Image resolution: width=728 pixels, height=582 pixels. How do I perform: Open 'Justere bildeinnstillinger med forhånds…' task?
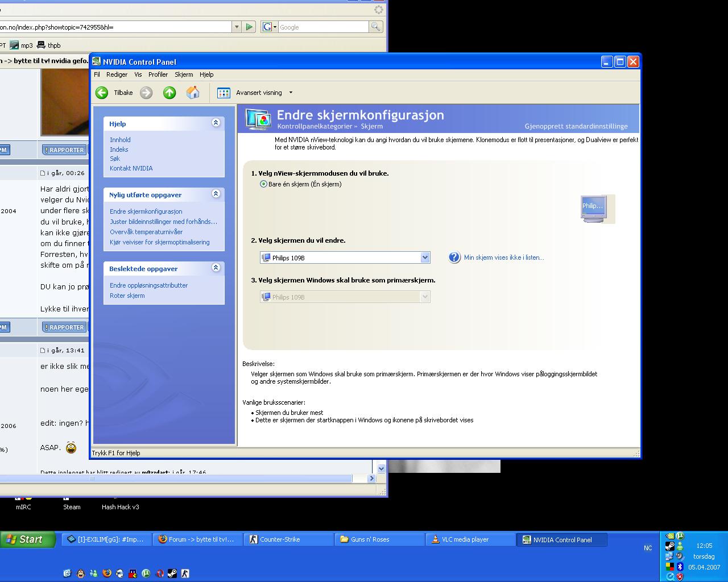[163, 222]
